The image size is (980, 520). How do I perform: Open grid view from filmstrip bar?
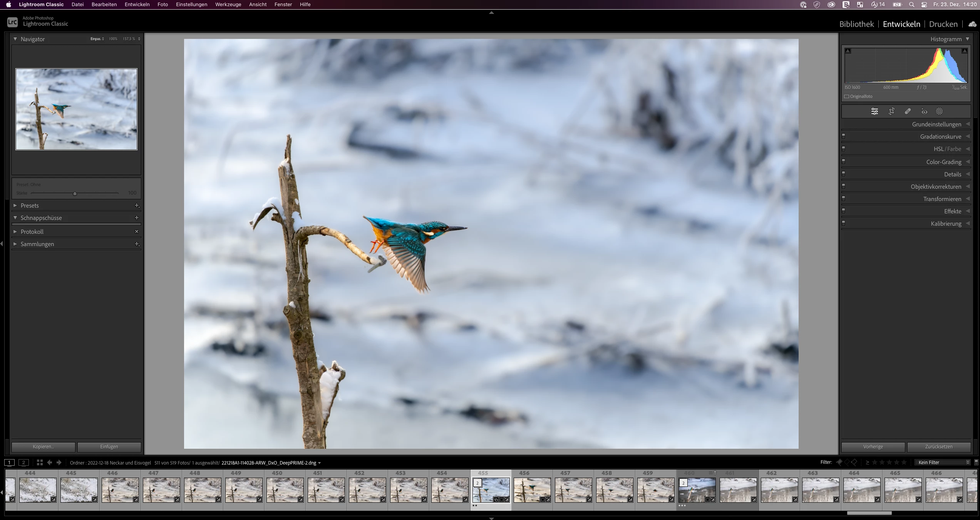tap(40, 463)
